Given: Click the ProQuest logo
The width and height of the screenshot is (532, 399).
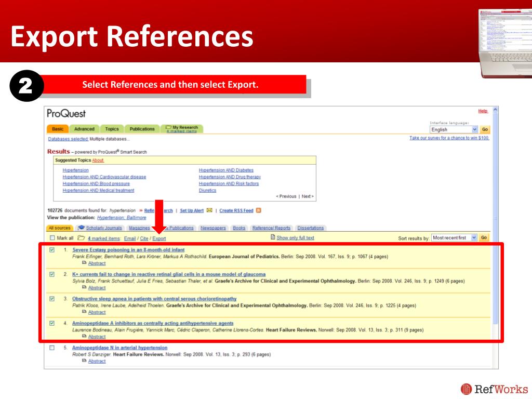Looking at the screenshot, I should click(66, 113).
